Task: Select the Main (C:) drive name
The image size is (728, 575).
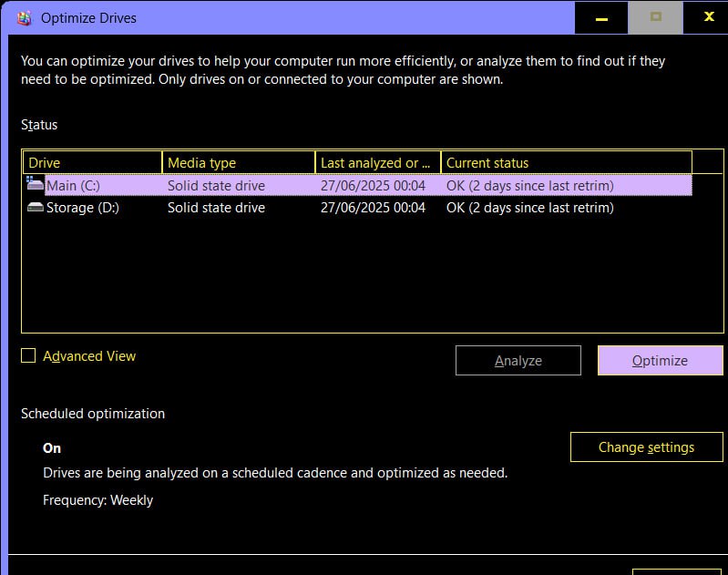Action: pos(72,186)
